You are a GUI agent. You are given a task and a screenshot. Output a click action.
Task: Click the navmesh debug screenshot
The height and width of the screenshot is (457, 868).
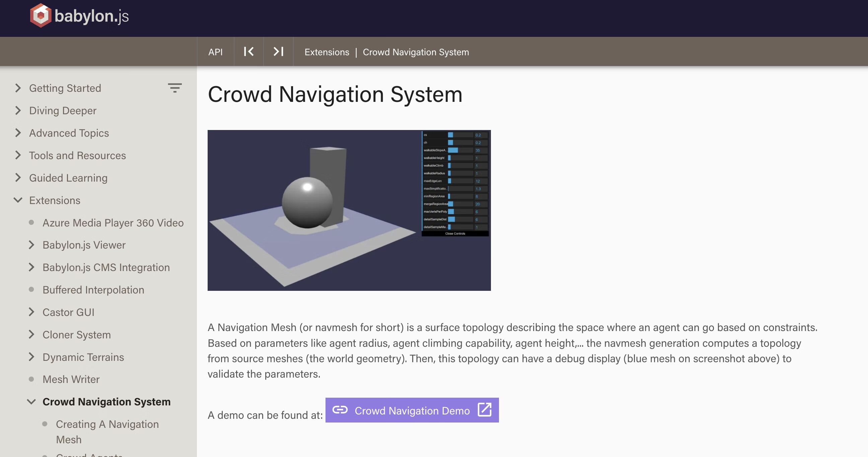tap(349, 210)
